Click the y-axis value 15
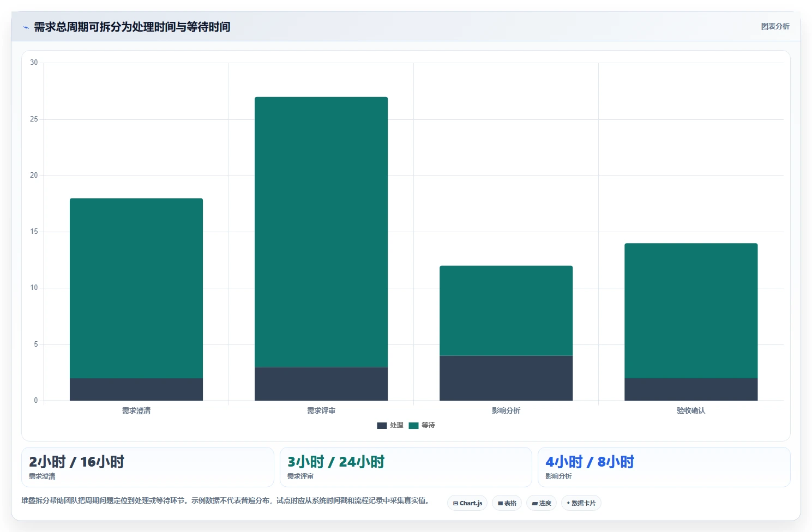This screenshot has height=532, width=812. point(34,232)
